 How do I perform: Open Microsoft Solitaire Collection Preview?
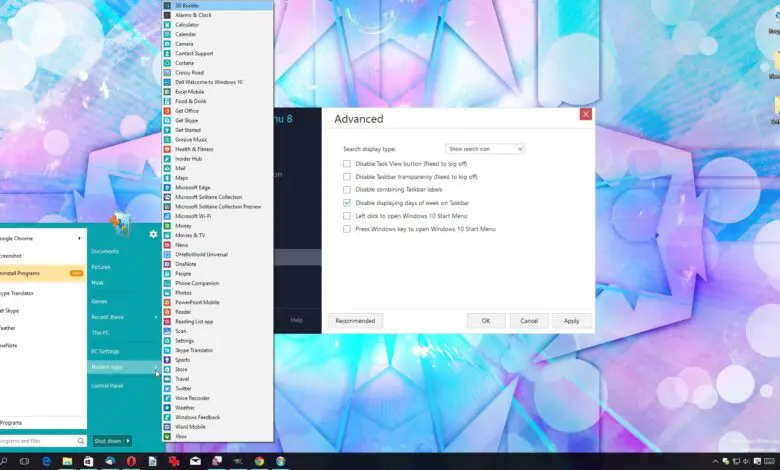[x=218, y=206]
